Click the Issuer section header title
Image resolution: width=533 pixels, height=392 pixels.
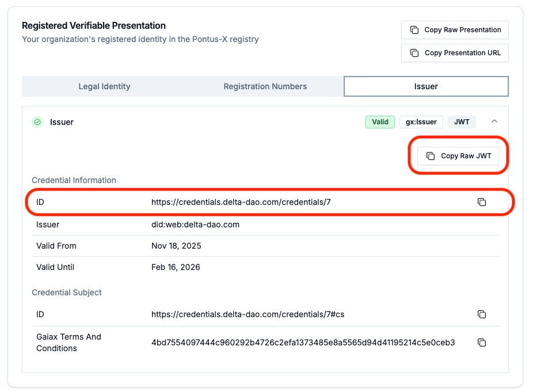click(62, 122)
